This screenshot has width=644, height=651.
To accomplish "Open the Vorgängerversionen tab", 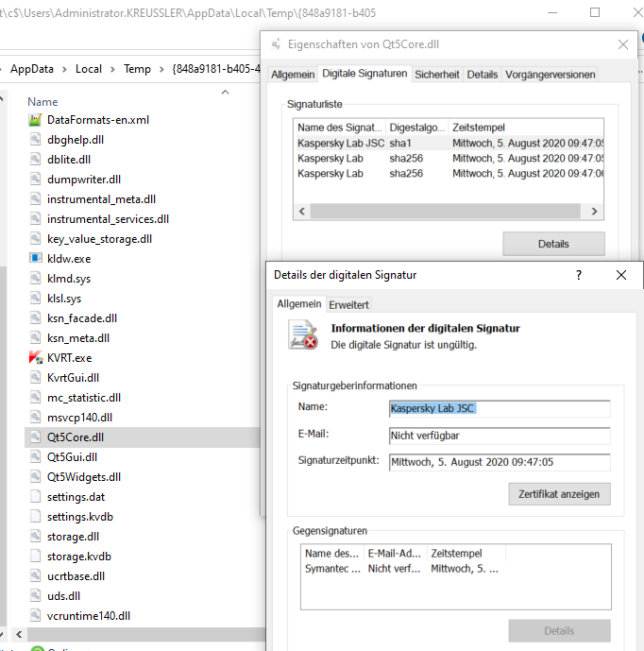I will coord(551,75).
